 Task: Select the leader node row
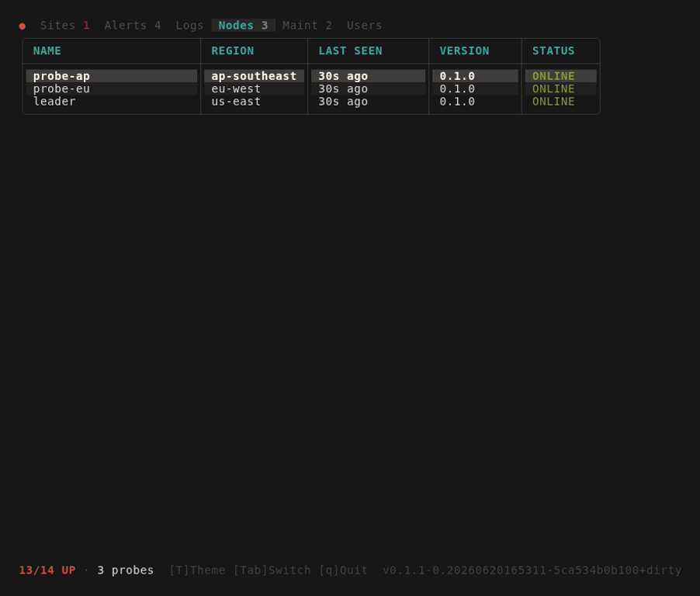(311, 102)
